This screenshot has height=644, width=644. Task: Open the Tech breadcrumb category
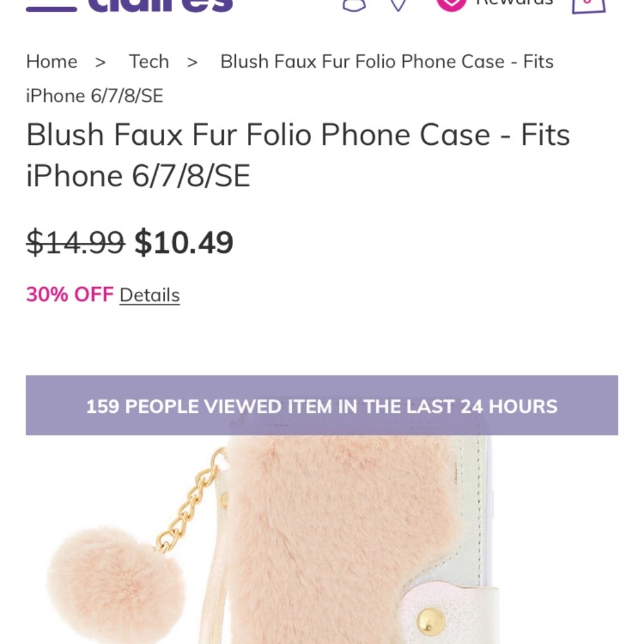point(149,62)
